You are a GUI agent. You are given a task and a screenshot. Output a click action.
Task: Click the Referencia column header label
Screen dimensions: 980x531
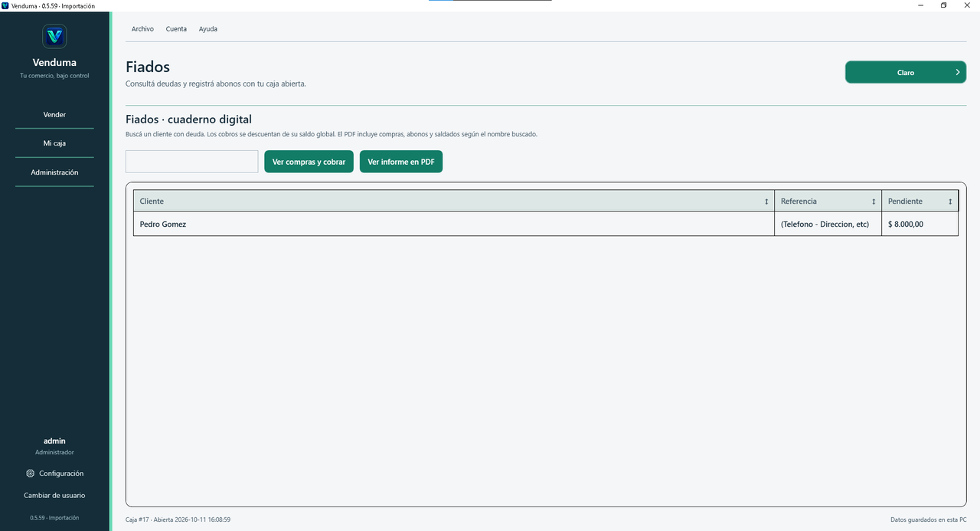click(x=799, y=202)
